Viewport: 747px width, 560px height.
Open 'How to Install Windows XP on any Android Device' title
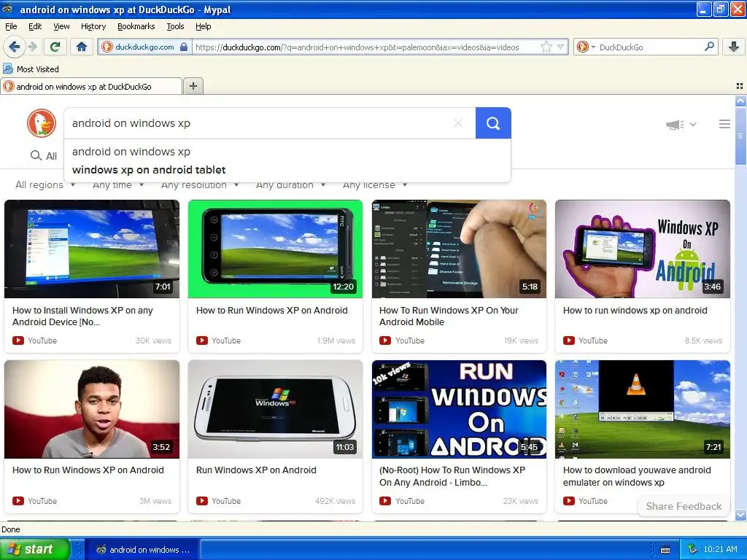coord(82,316)
